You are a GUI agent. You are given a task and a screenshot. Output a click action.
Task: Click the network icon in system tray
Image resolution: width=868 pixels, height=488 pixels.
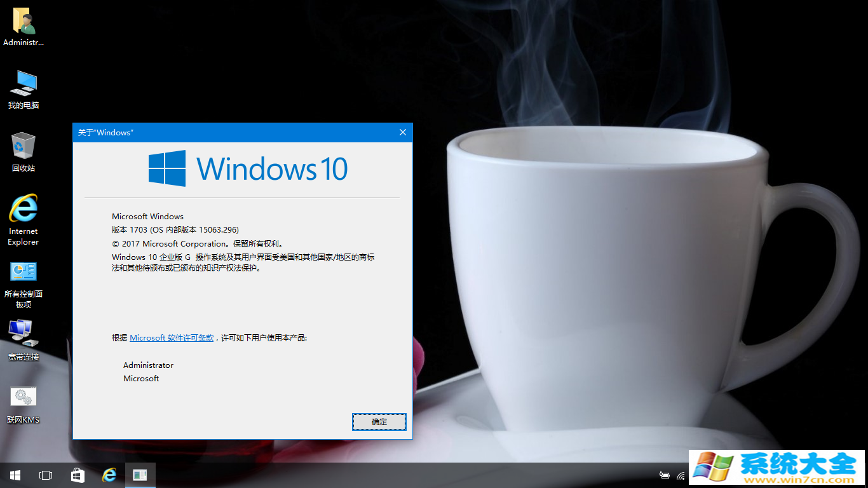681,475
